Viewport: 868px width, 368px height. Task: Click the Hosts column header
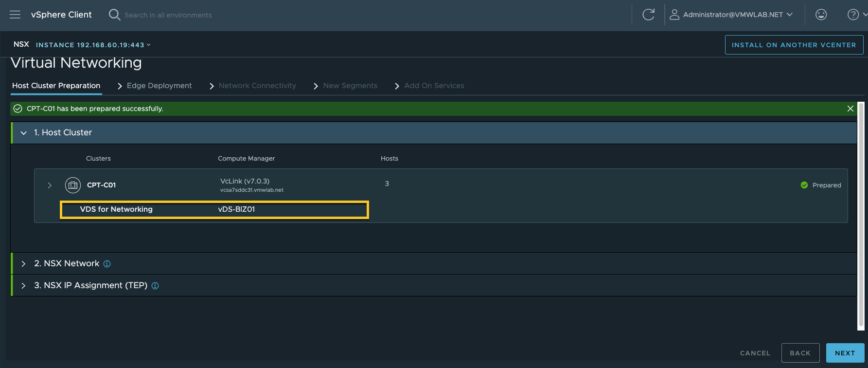click(x=390, y=159)
